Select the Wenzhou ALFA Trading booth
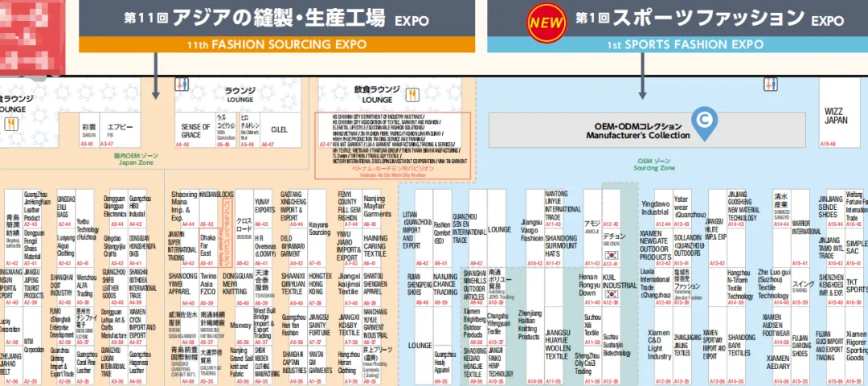The width and height of the screenshot is (868, 386). (x=85, y=287)
